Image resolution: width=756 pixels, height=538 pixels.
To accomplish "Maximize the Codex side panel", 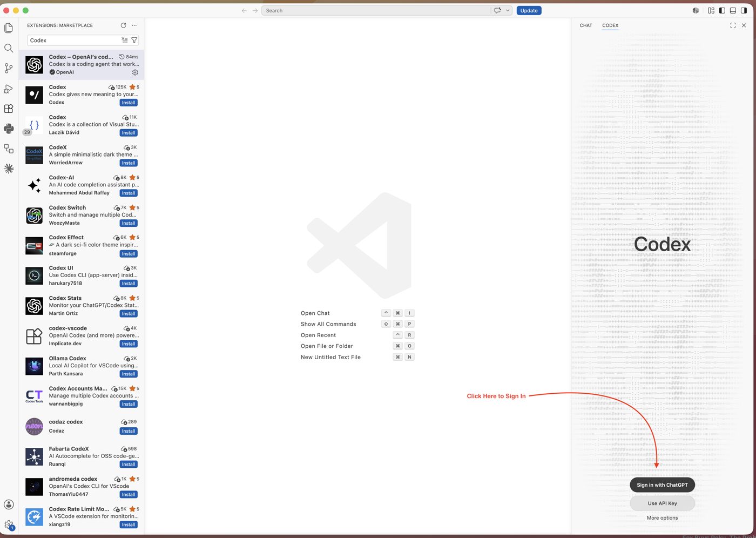I will [733, 25].
